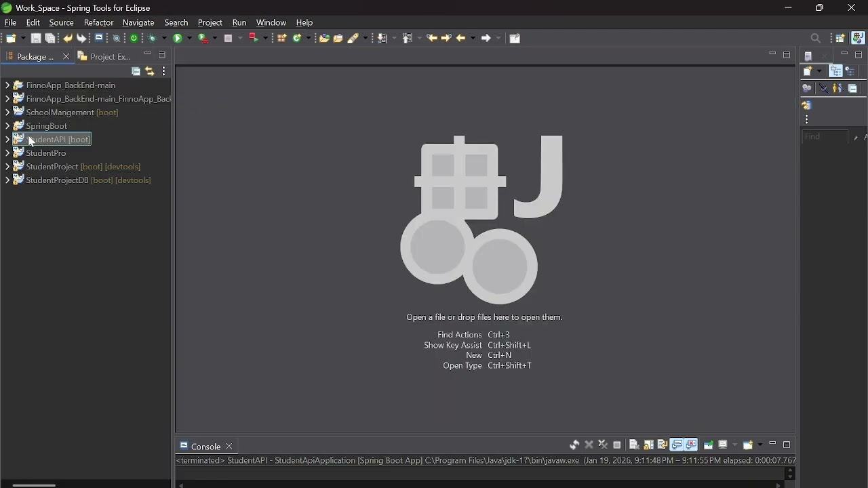Screen dimensions: 868x488
Task: Open the Debug dropdown arrow
Action: click(164, 39)
